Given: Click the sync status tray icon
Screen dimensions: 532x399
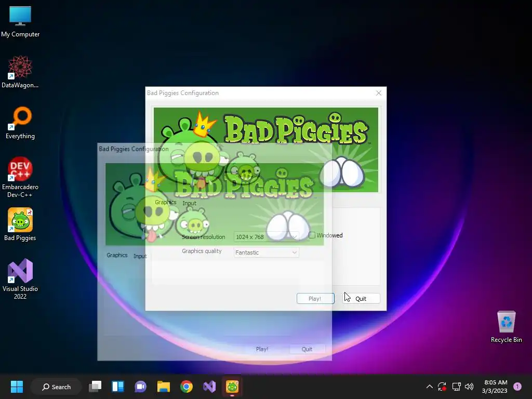Looking at the screenshot, I should (x=442, y=387).
